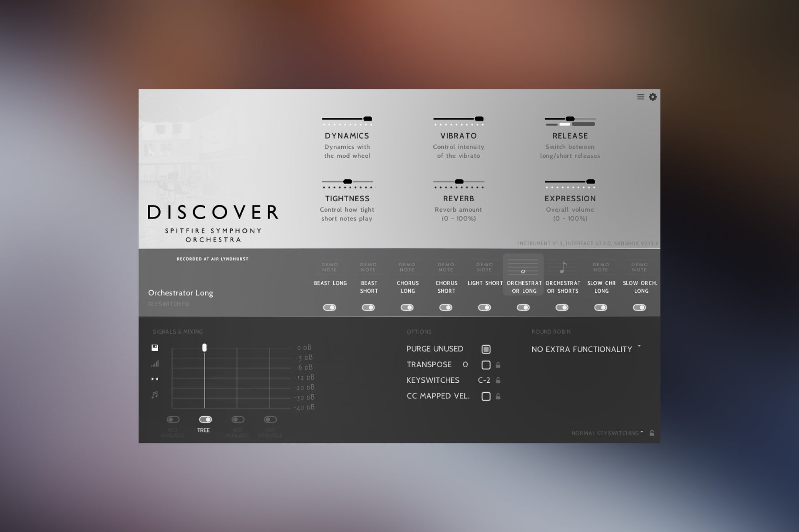Click the save mixer preset icon
Image resolution: width=799 pixels, height=532 pixels.
[x=155, y=348]
